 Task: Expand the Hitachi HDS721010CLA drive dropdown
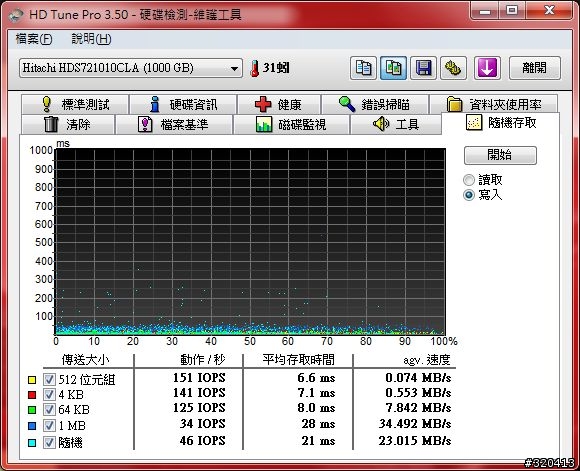click(x=131, y=68)
